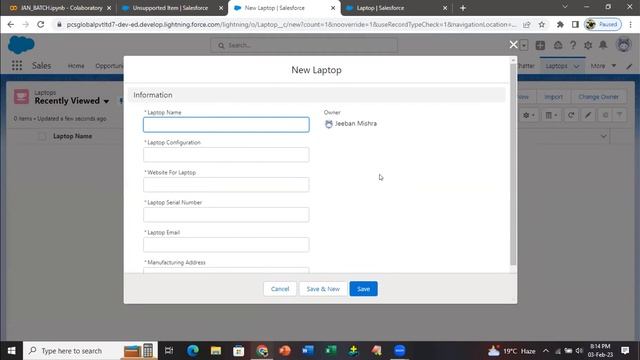Open Microsoft Word from the taskbar
640x360 pixels.
tap(308, 351)
